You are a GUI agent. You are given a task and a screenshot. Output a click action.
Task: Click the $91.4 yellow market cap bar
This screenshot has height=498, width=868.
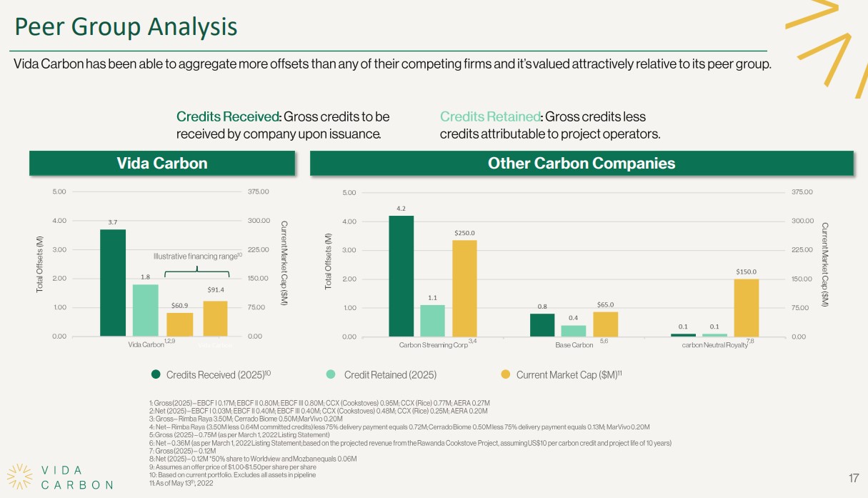click(215, 318)
